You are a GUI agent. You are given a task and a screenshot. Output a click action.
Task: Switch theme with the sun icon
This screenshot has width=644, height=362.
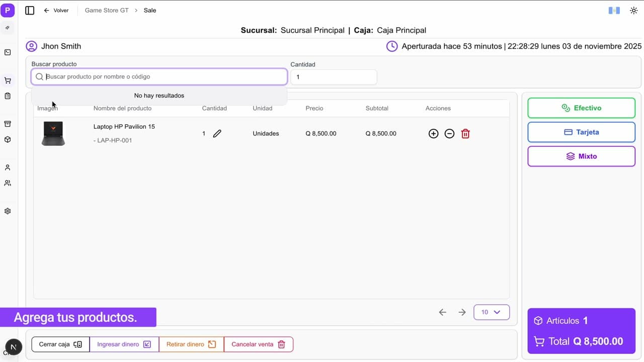point(634,11)
